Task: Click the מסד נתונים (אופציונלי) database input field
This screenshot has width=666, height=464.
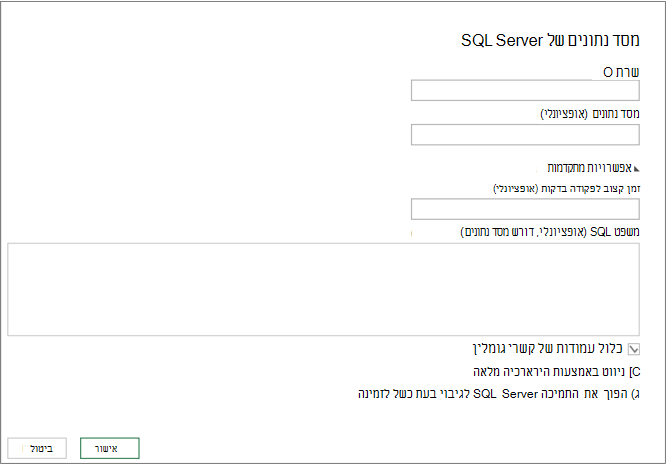Action: [x=525, y=135]
